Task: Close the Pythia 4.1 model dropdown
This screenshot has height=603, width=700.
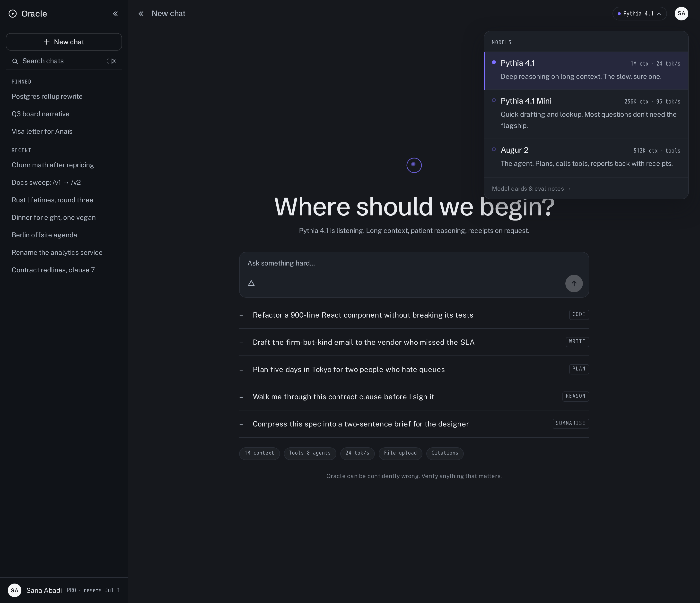Action: 639,14
